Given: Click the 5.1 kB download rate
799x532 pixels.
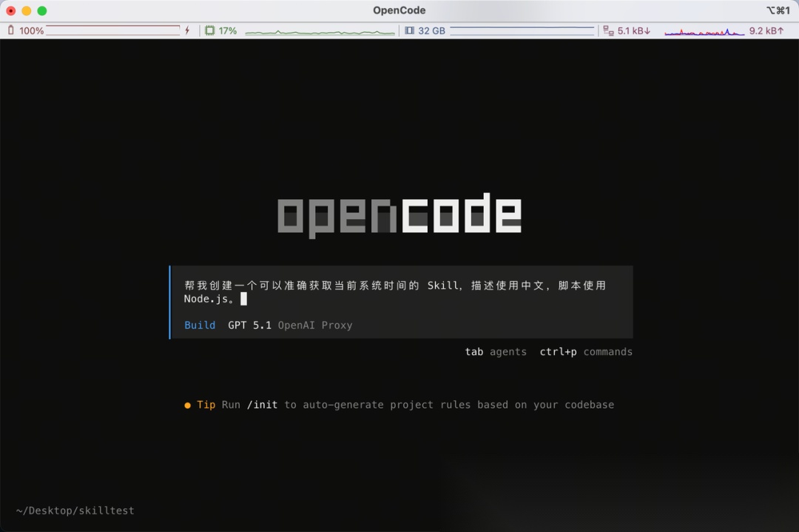Looking at the screenshot, I should pos(634,30).
